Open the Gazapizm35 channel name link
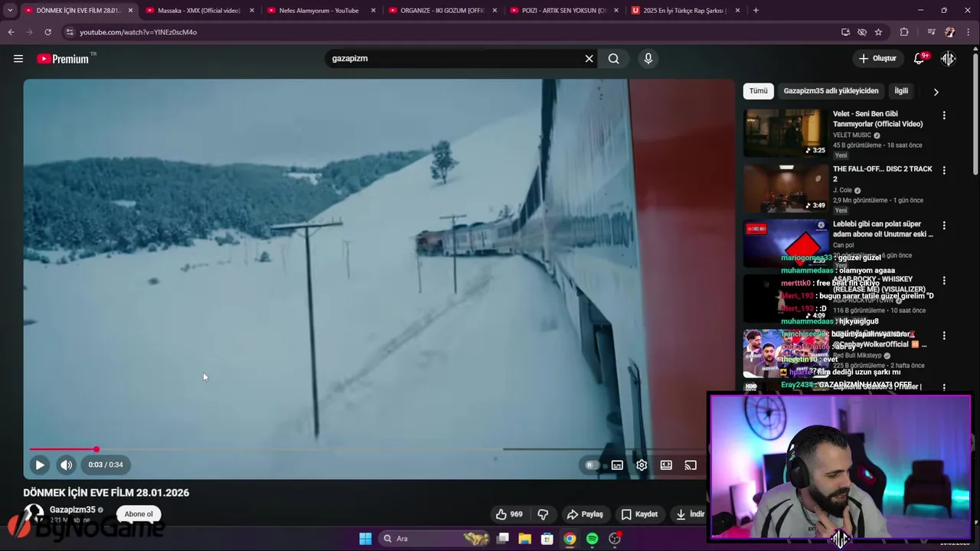Viewport: 980px width, 551px height. 73,510
